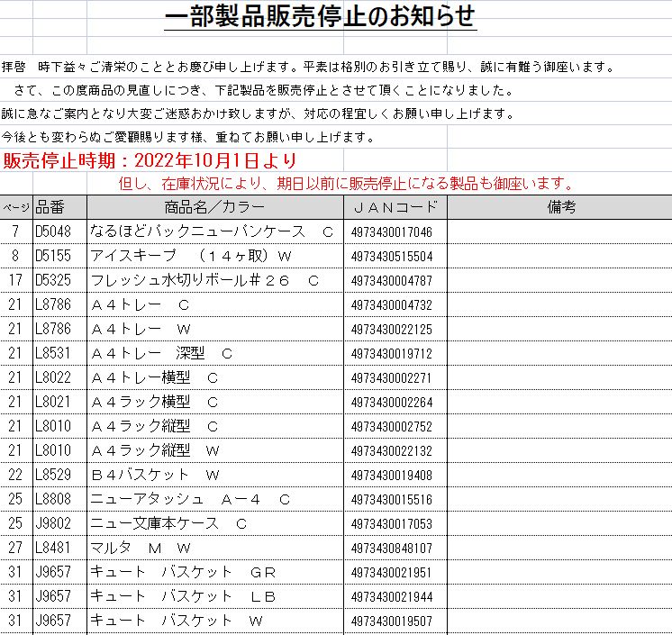Click the 備考 column header
The height and width of the screenshot is (635, 672).
[561, 207]
